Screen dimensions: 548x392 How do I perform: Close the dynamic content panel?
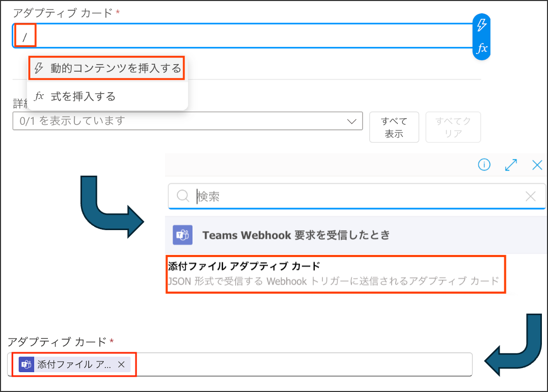tap(537, 164)
